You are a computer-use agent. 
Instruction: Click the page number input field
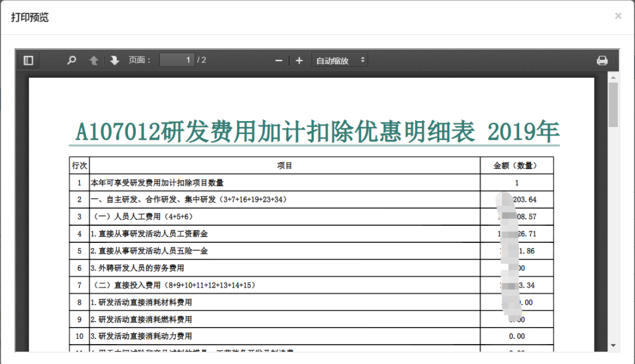(x=177, y=61)
